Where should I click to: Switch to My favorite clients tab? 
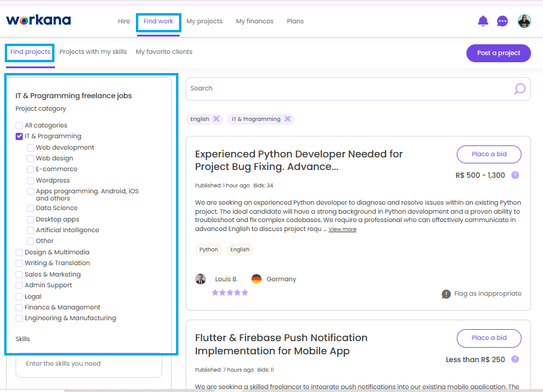(164, 52)
